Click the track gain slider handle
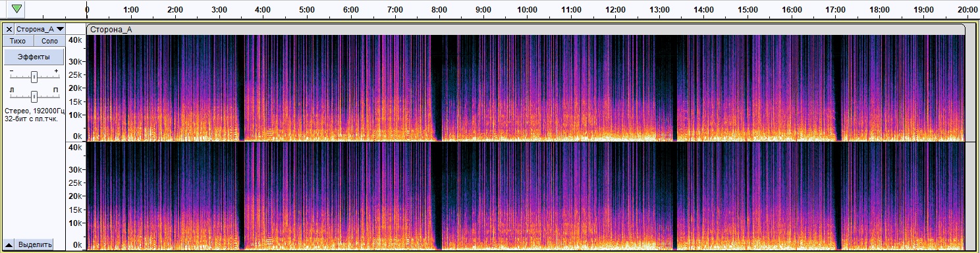980x253 pixels. pos(34,77)
